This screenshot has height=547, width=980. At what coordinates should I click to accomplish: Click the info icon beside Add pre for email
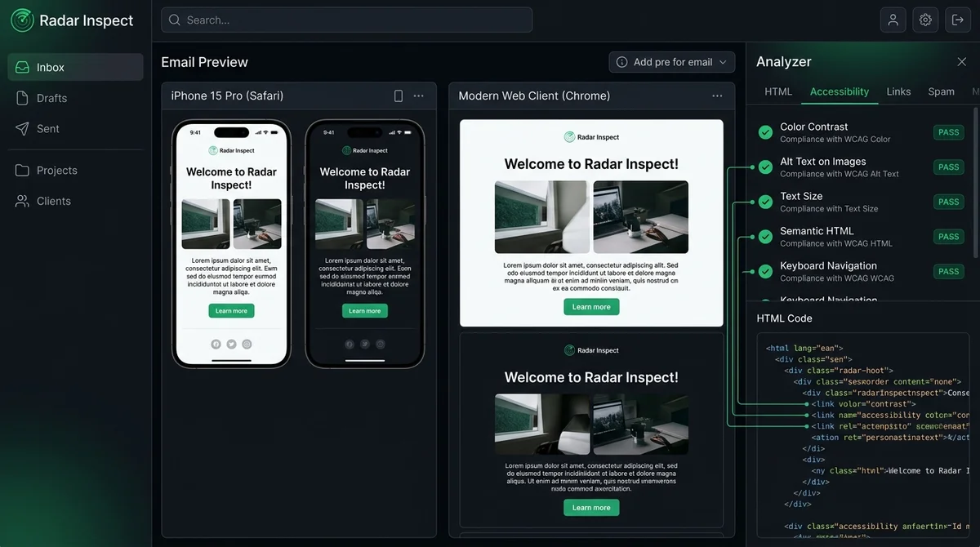[622, 62]
